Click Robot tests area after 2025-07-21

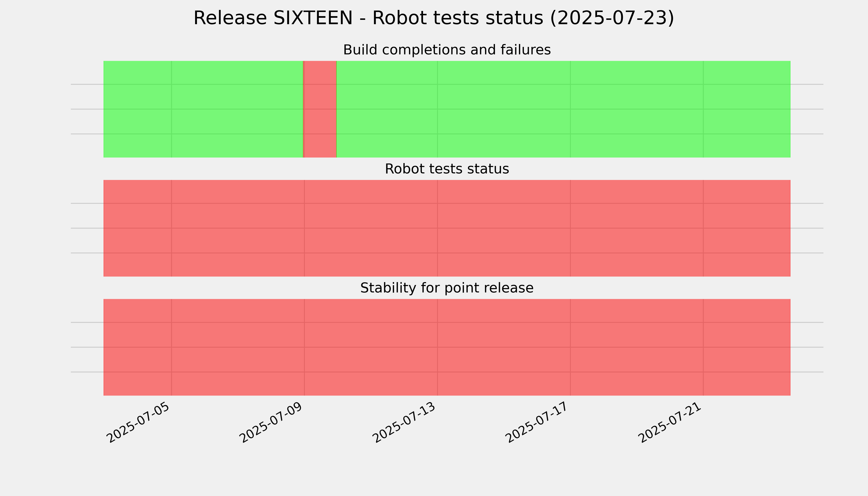pos(747,228)
